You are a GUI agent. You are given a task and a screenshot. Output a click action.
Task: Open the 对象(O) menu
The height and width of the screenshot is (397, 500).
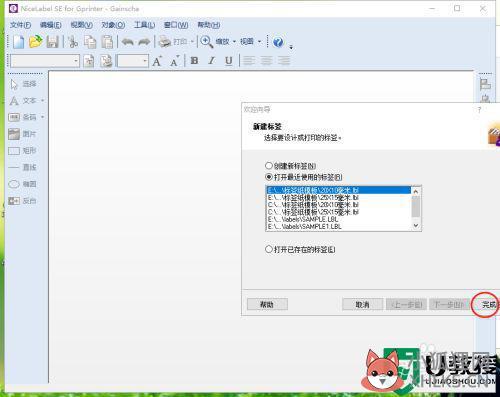[113, 25]
